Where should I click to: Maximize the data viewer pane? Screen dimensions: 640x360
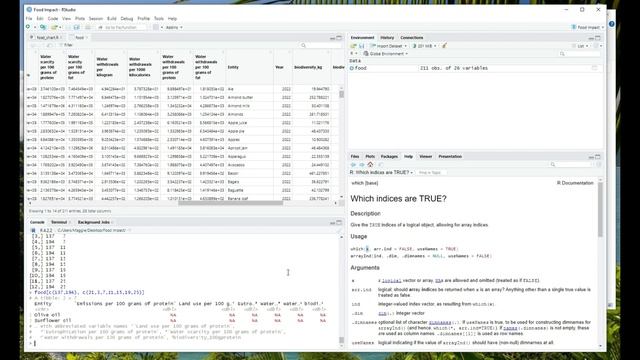(x=339, y=38)
